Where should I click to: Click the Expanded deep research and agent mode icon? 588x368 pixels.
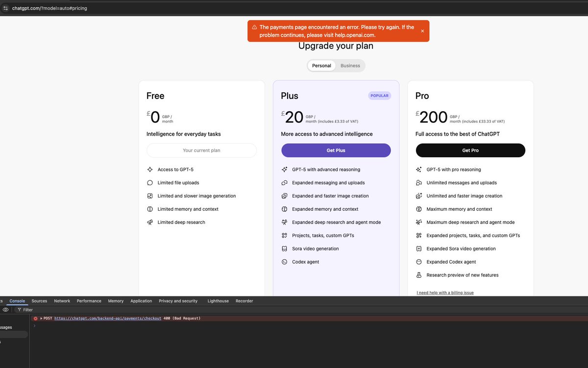tap(284, 222)
